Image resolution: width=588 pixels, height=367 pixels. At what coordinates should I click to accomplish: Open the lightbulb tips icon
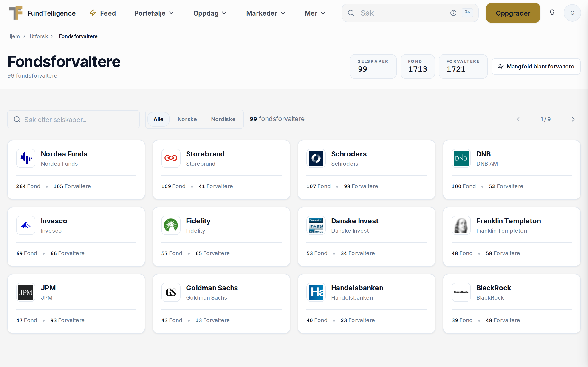pyautogui.click(x=552, y=13)
